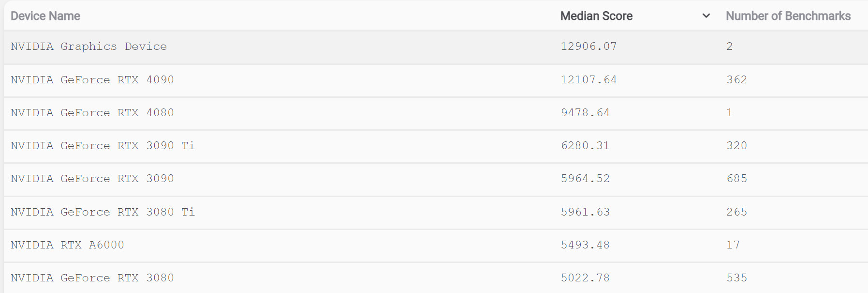Select NVIDIA GeForce RTX 3090 device name

pos(92,179)
